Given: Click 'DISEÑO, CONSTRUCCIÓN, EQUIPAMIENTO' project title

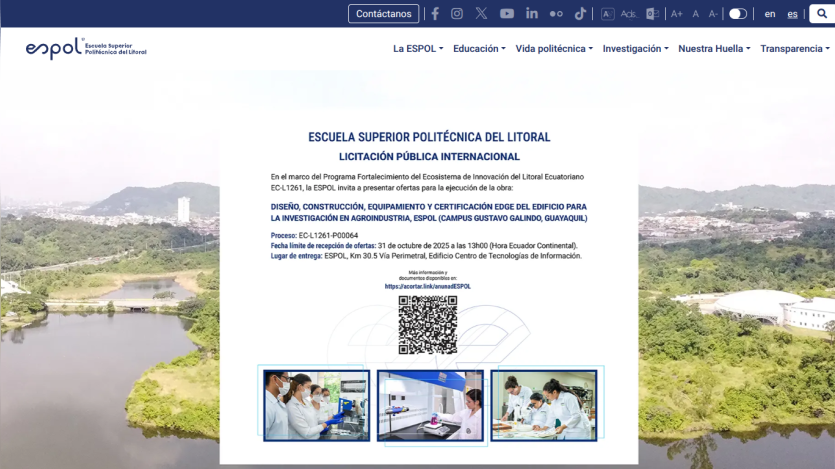Looking at the screenshot, I should click(429, 212).
